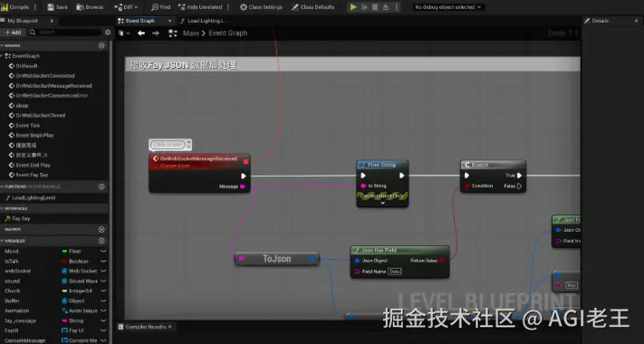Toggle visibility eye for webSocket variable
The height and width of the screenshot is (344, 644).
click(103, 271)
